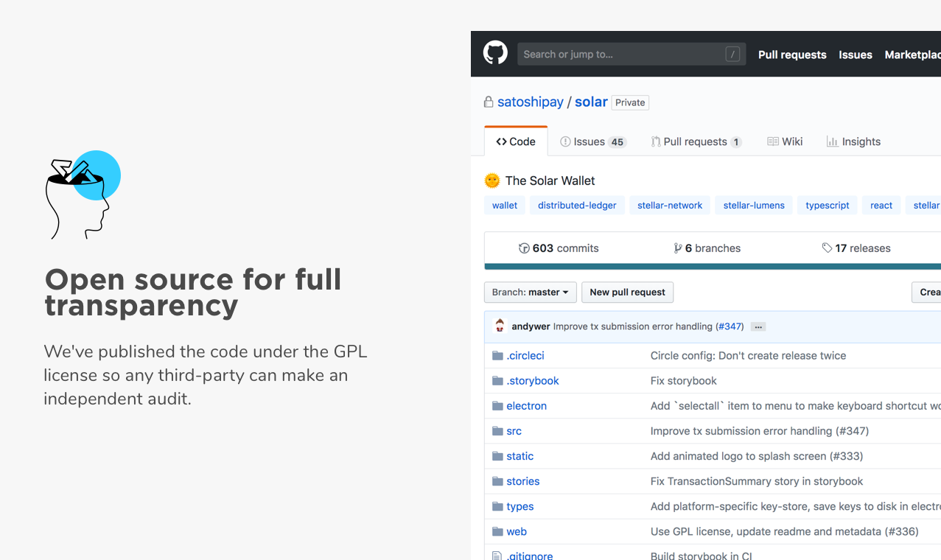Open Marketplace in top navigation
Screen dimensions: 941x560
[912, 55]
